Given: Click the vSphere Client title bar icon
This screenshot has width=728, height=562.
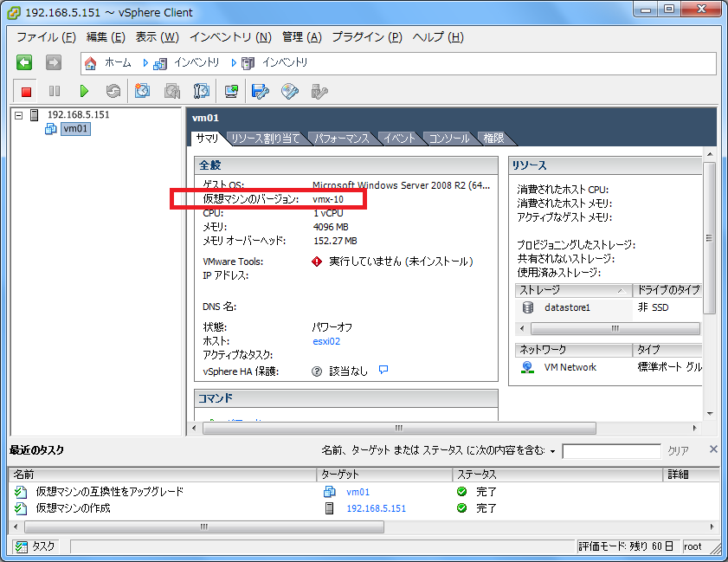Looking at the screenshot, I should pyautogui.click(x=15, y=12).
